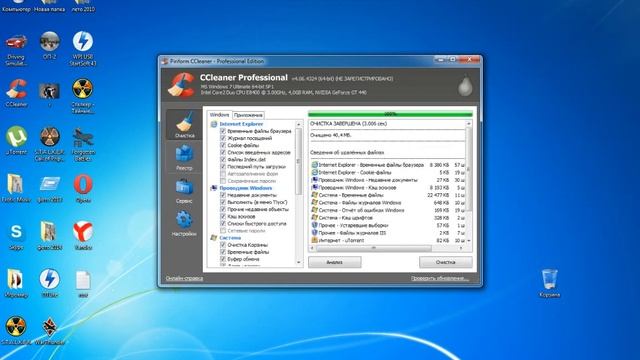Click the results horizontal scrollbar thumb
Screen dimensions: 640x360
[373, 248]
